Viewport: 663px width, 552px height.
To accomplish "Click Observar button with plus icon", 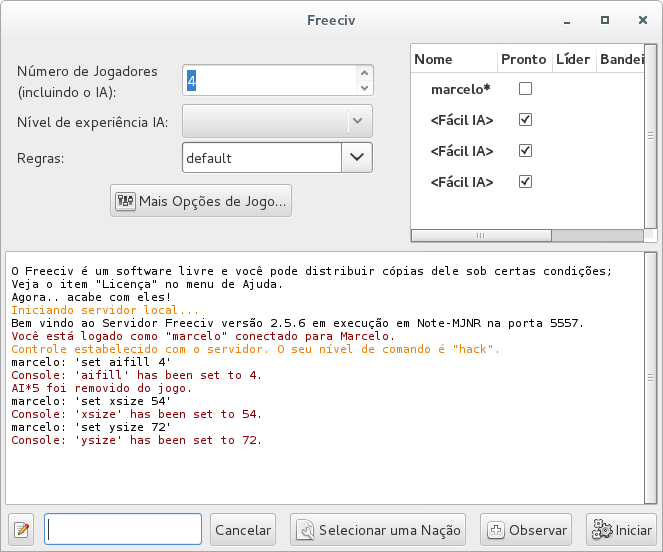I will click(526, 530).
